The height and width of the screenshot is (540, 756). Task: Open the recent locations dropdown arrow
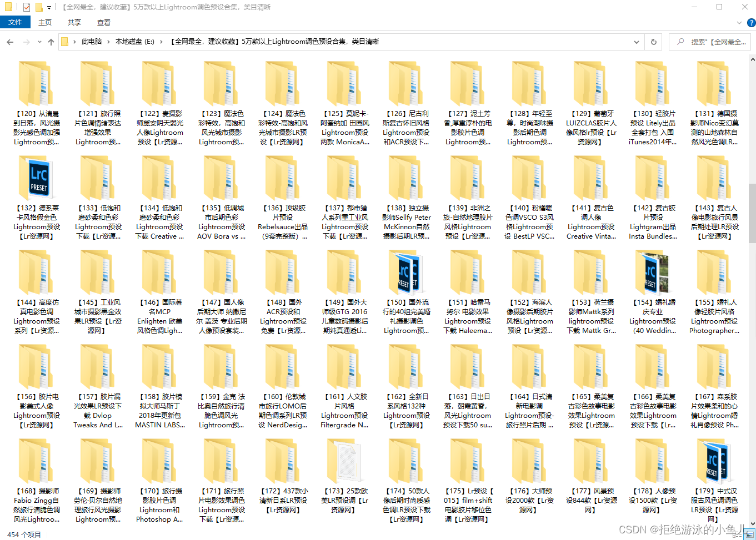[x=39, y=42]
